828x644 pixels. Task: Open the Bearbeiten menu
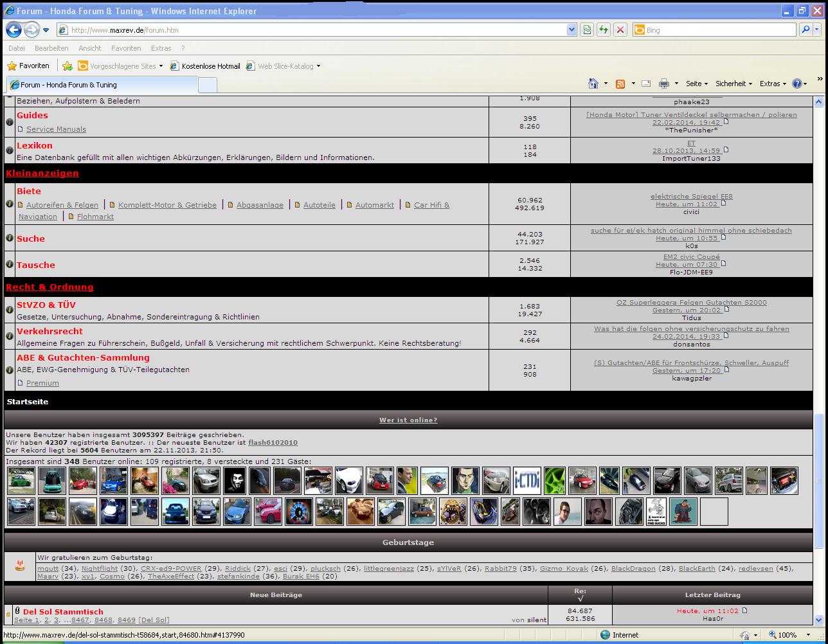coord(51,48)
